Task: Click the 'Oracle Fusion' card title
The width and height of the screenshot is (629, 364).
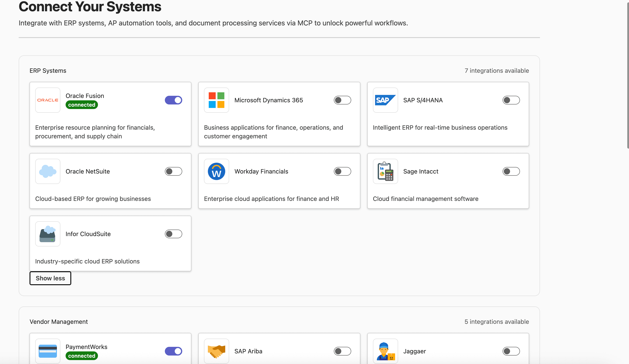Action: [x=85, y=96]
